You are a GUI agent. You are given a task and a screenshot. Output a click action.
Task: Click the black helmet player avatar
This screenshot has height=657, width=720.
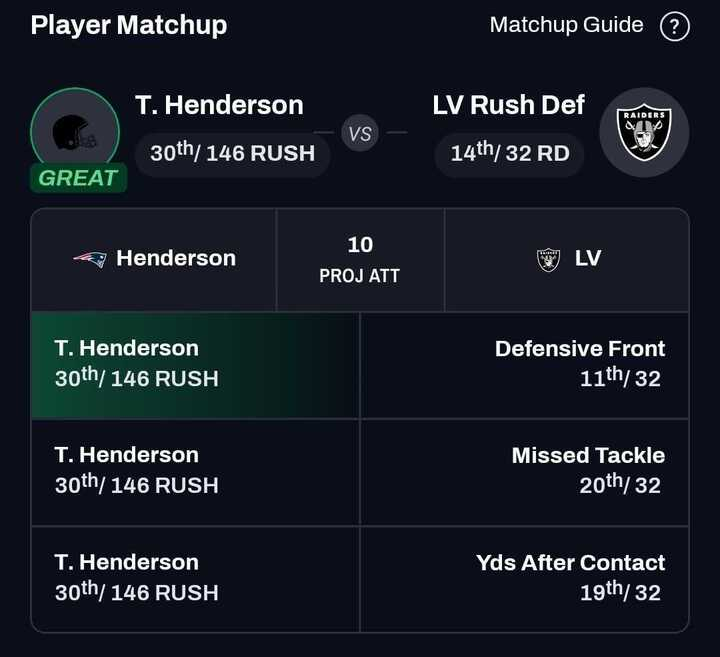(74, 132)
